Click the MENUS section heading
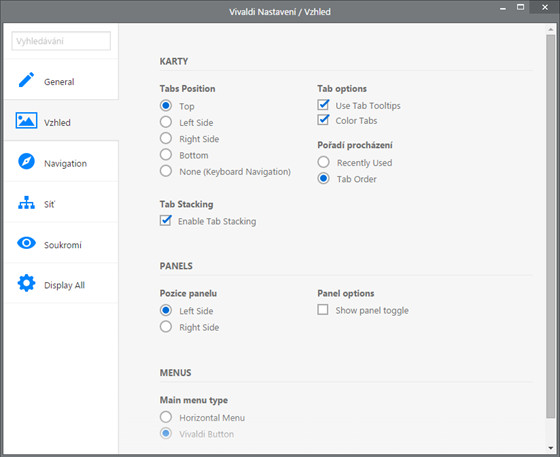The image size is (560, 457). click(175, 373)
